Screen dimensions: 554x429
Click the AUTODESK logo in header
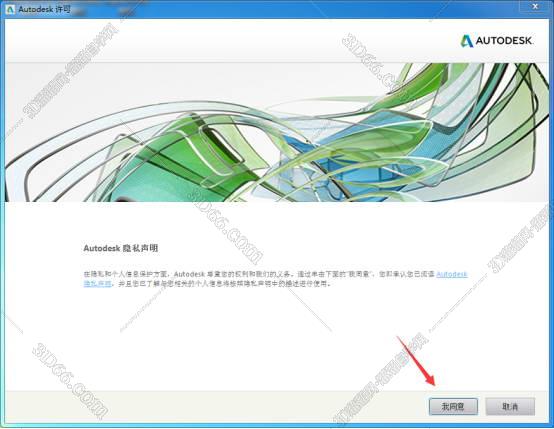(x=496, y=41)
